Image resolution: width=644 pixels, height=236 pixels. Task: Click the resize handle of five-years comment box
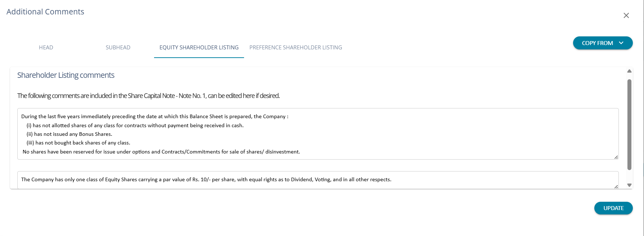click(x=616, y=157)
